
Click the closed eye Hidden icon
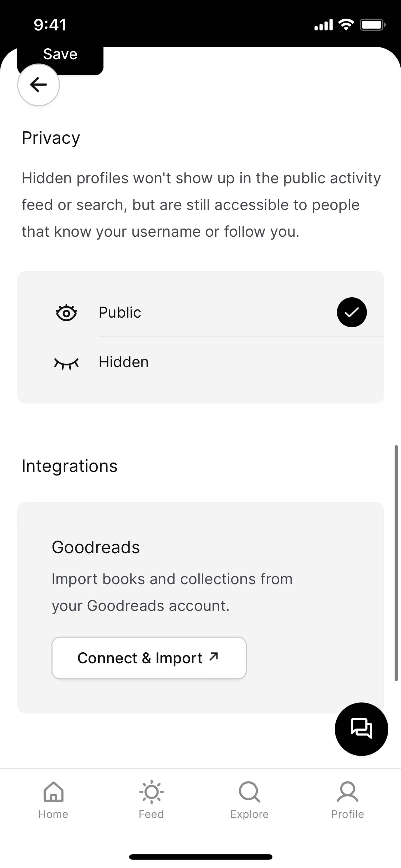[66, 363]
